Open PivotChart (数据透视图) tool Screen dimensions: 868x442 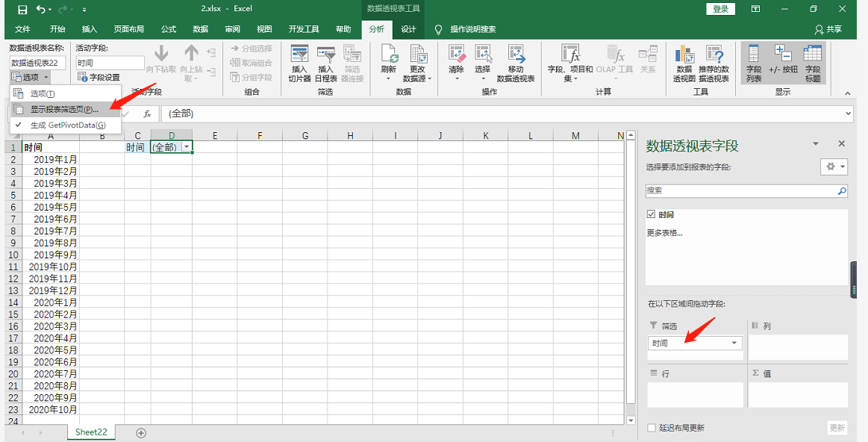click(684, 63)
